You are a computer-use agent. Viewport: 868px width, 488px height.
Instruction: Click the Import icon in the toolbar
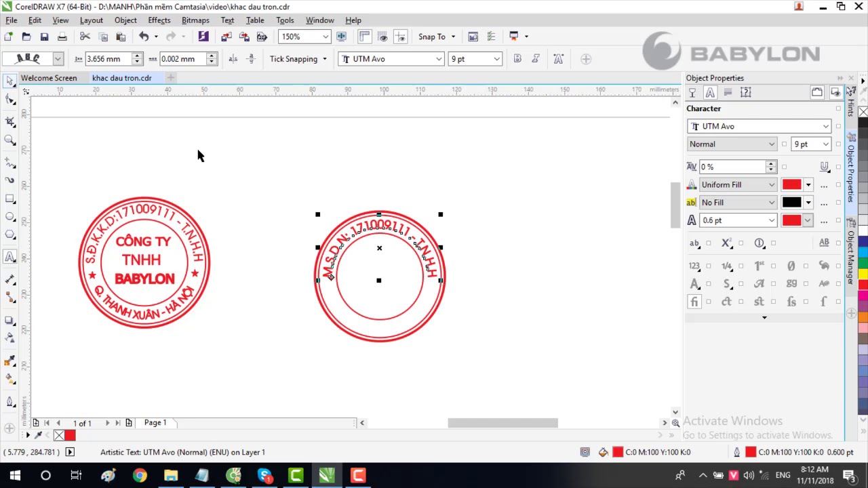[x=226, y=37]
